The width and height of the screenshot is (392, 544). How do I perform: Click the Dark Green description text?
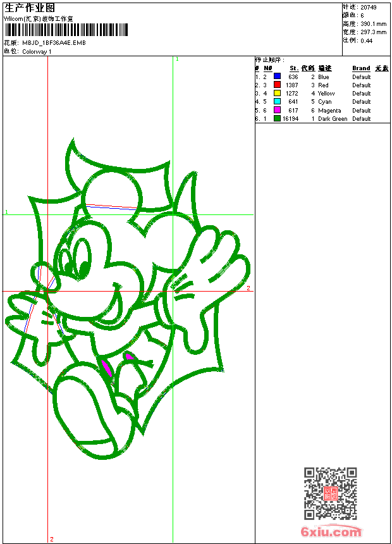333,119
